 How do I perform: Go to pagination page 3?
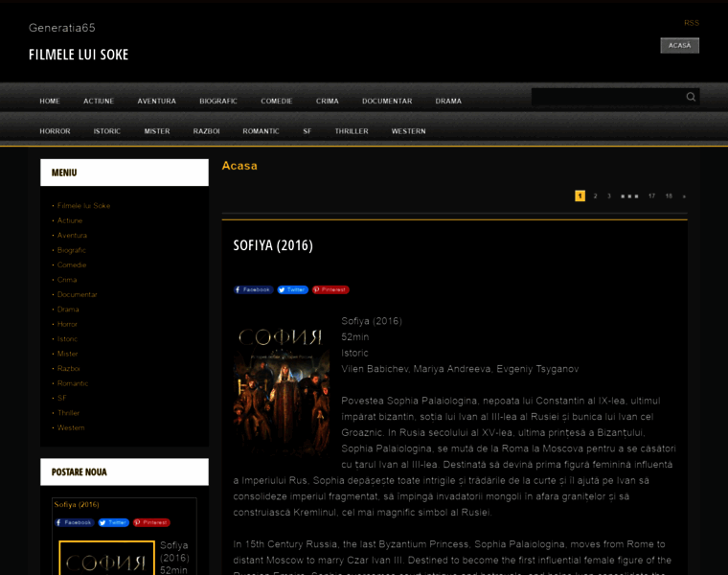pos(609,196)
